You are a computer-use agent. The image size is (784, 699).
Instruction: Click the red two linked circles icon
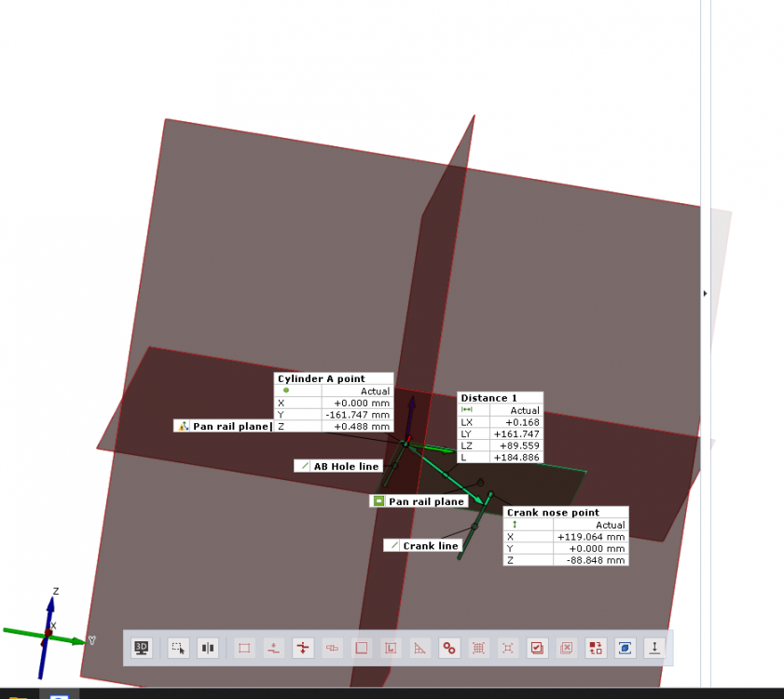pyautogui.click(x=449, y=648)
